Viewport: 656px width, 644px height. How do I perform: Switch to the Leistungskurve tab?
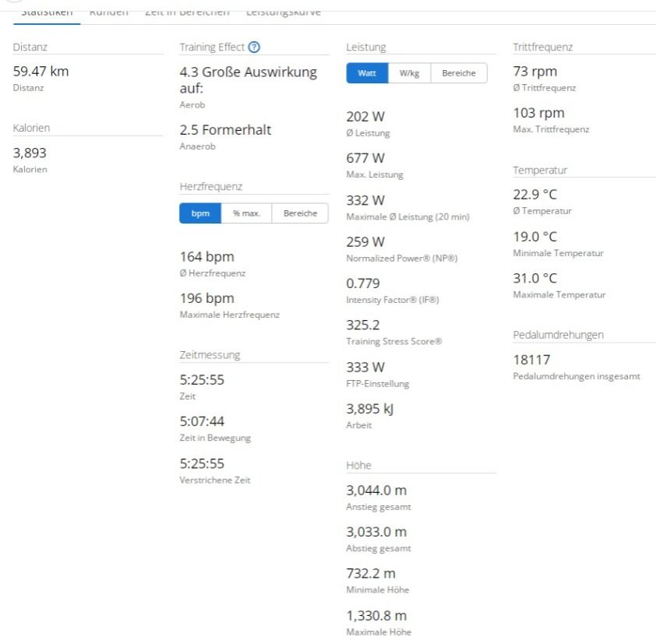283,12
